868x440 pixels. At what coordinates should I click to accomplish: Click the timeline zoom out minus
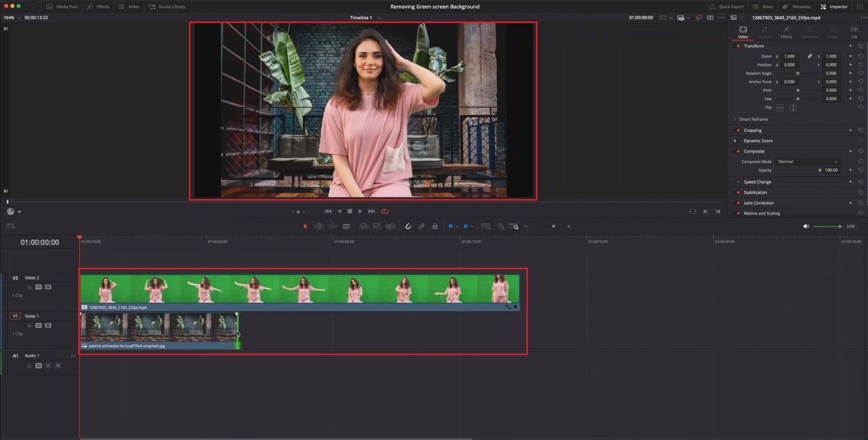[x=525, y=226]
